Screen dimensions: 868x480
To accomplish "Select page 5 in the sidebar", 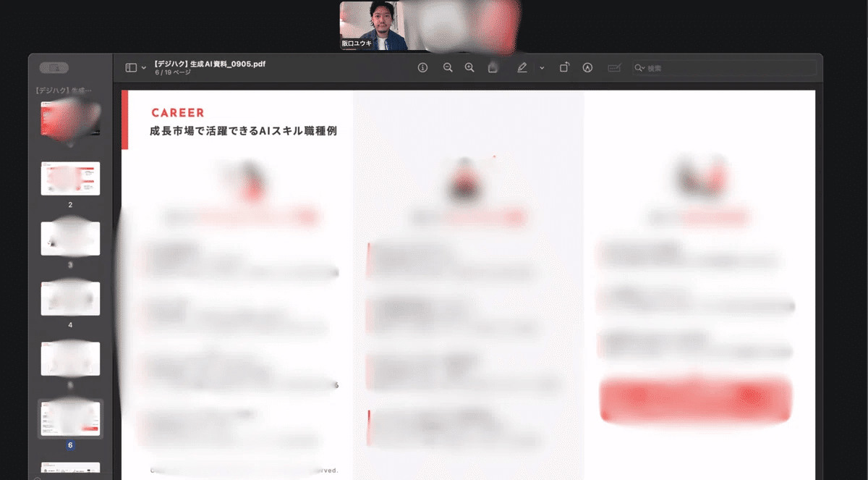I will tap(70, 357).
